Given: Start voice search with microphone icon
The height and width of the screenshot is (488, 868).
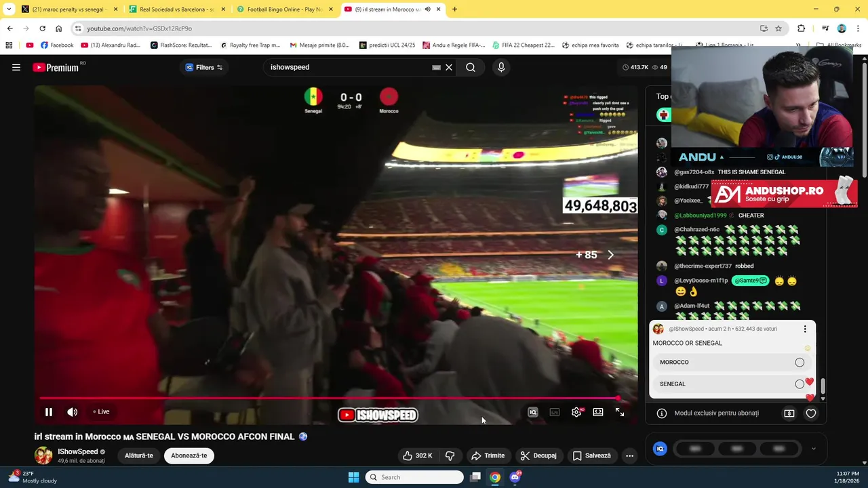Looking at the screenshot, I should pos(501,67).
